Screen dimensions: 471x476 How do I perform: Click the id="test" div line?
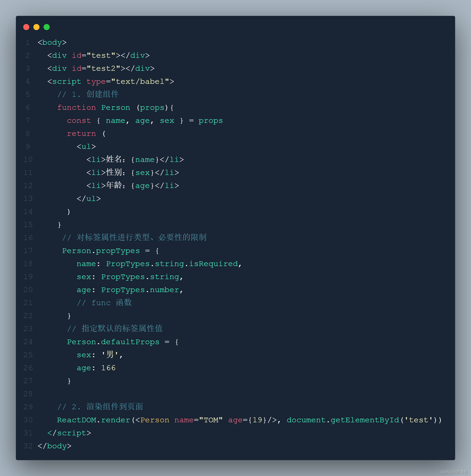(x=98, y=56)
